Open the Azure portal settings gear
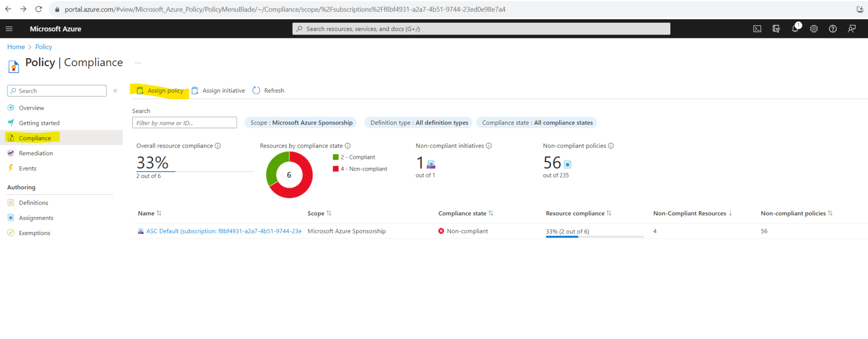 pos(814,28)
